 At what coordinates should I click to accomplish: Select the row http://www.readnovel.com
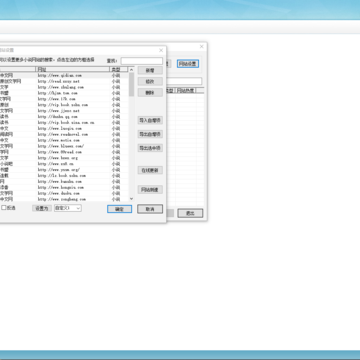pos(63,134)
